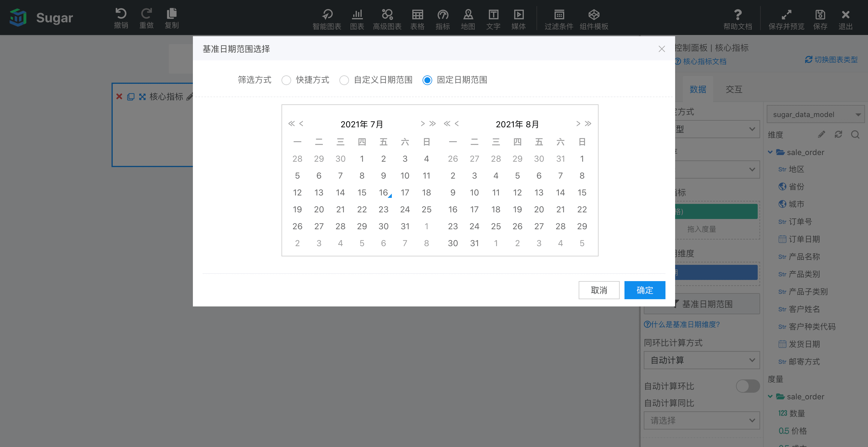Go to previous year in July calendar
This screenshot has height=447, width=868.
coord(291,124)
